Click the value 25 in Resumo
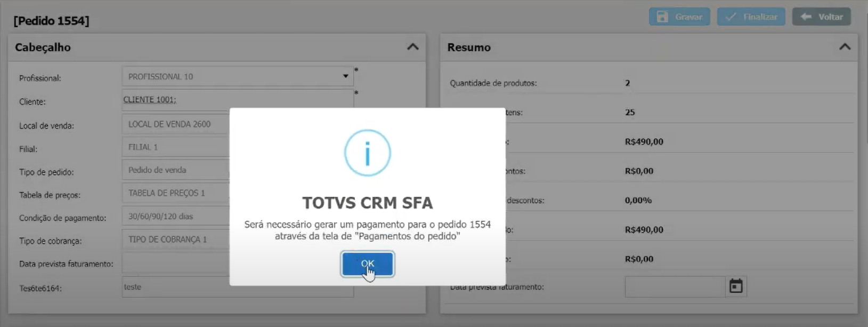This screenshot has height=327, width=868. (x=630, y=113)
